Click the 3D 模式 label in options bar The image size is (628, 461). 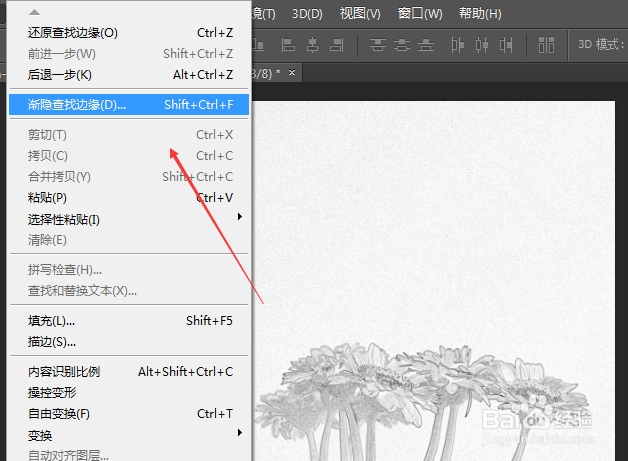[601, 44]
